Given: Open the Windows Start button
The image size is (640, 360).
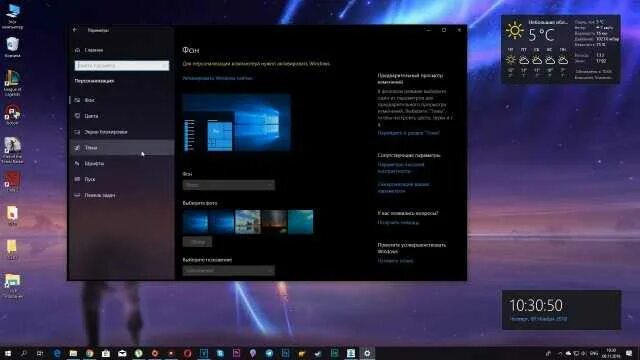Looking at the screenshot, I should 8,353.
